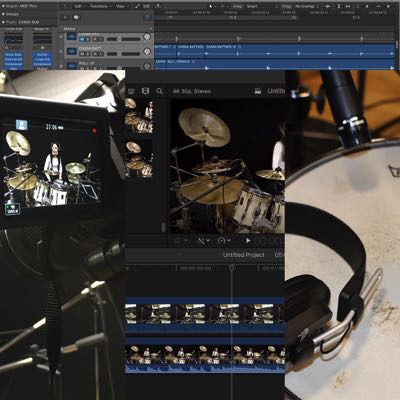
Task: Open the secondary crosshair tool menu
Action: [x=224, y=6]
